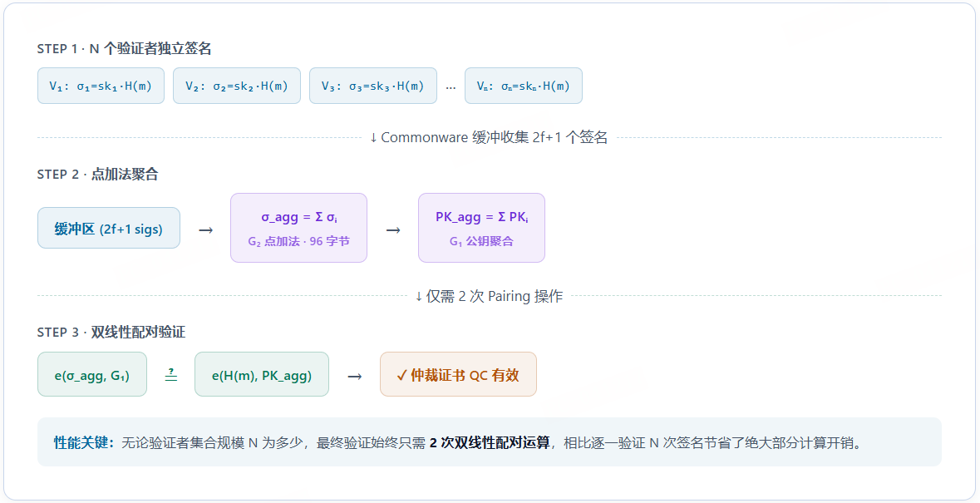Select the 缓冲区 (2f+1 sigs) box
Image resolution: width=980 pixels, height=503 pixels.
pyautogui.click(x=109, y=228)
